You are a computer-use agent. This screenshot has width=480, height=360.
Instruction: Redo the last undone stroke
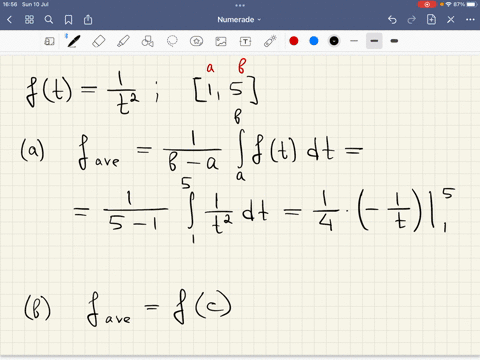[412, 20]
